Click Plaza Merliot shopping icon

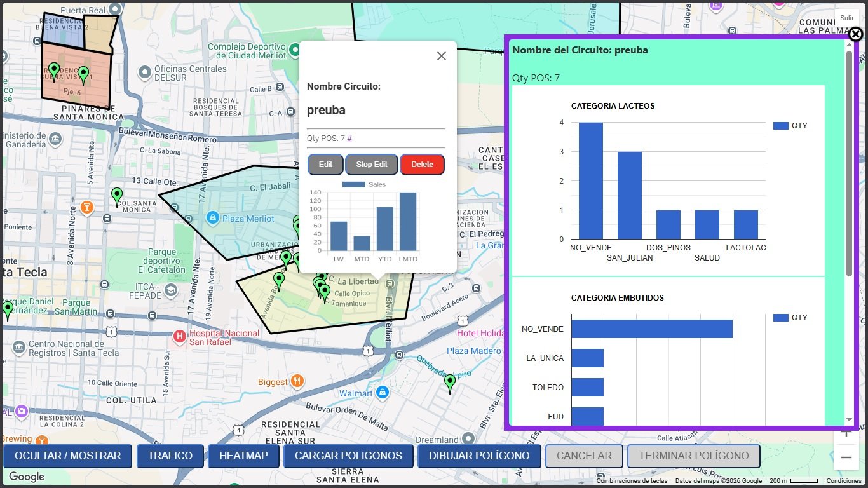213,218
